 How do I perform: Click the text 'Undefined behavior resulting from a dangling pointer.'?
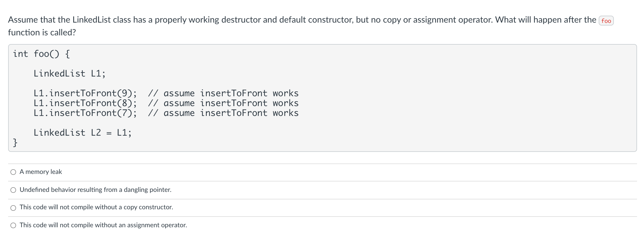96,190
